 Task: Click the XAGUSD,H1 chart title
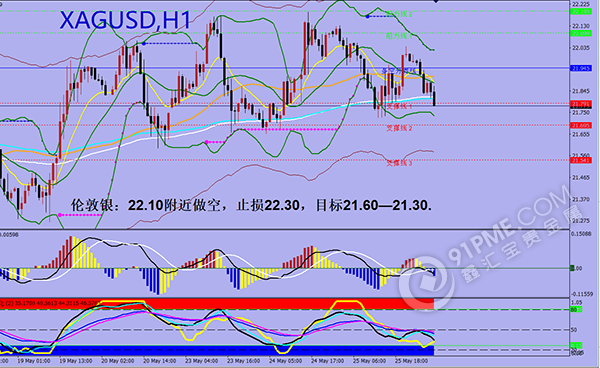125,20
